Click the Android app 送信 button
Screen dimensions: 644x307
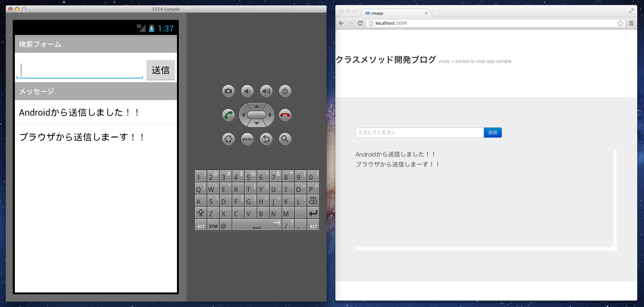(x=160, y=70)
